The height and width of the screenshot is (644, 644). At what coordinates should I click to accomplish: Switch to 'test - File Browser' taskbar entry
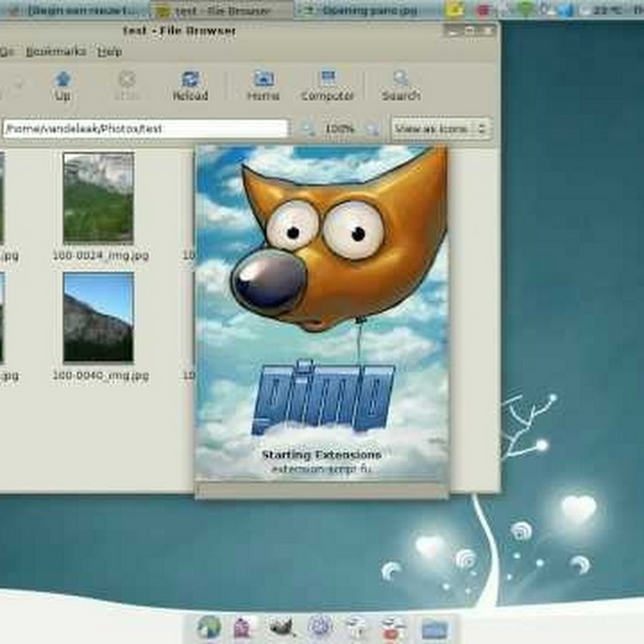(x=222, y=10)
